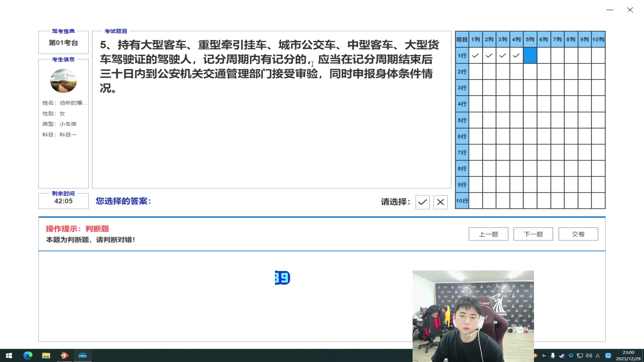Open the Windows Start menu

point(8,356)
